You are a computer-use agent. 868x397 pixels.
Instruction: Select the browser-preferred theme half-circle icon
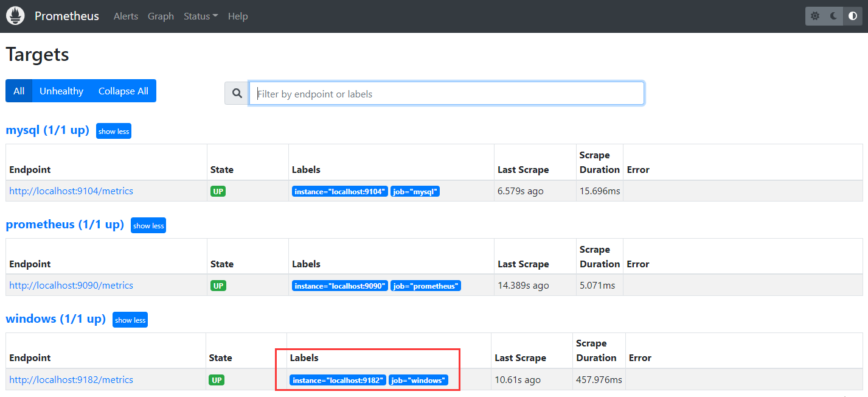tap(853, 16)
